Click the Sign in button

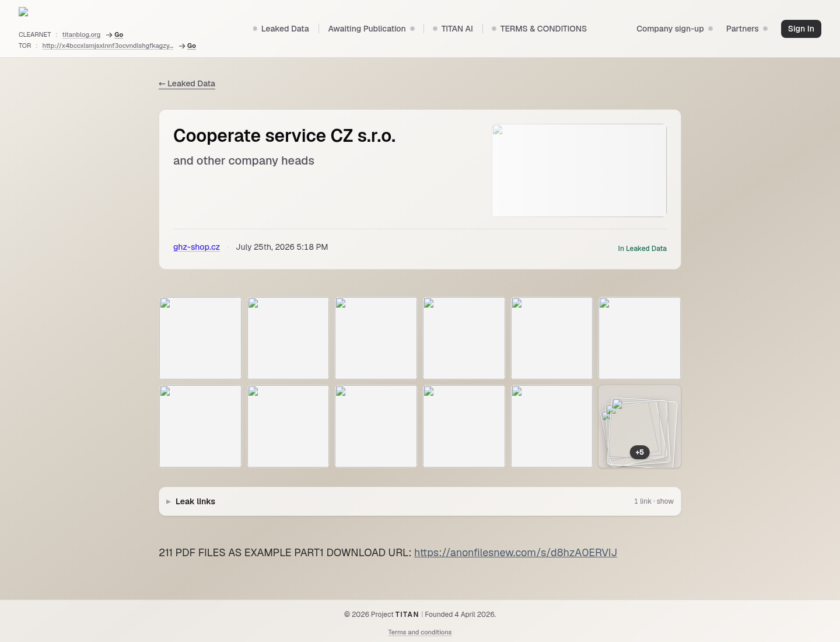801,29
